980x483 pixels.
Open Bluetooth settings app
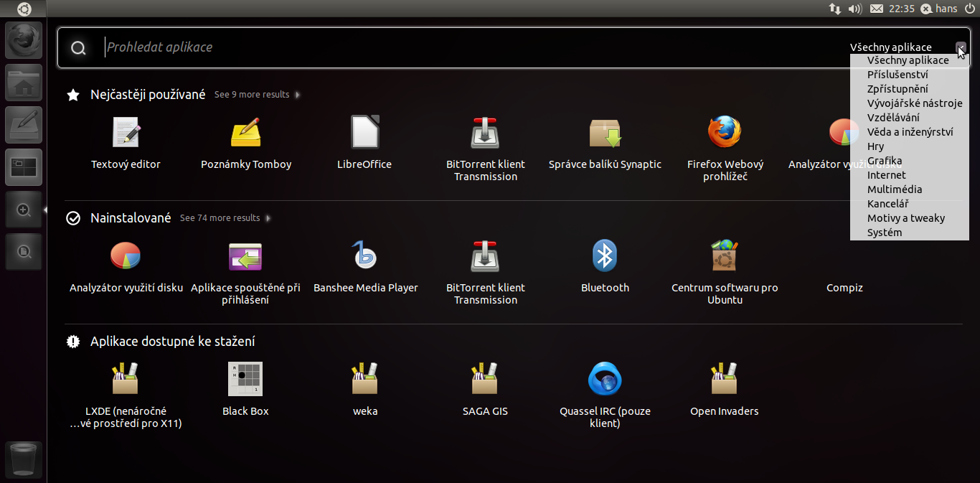click(x=605, y=266)
